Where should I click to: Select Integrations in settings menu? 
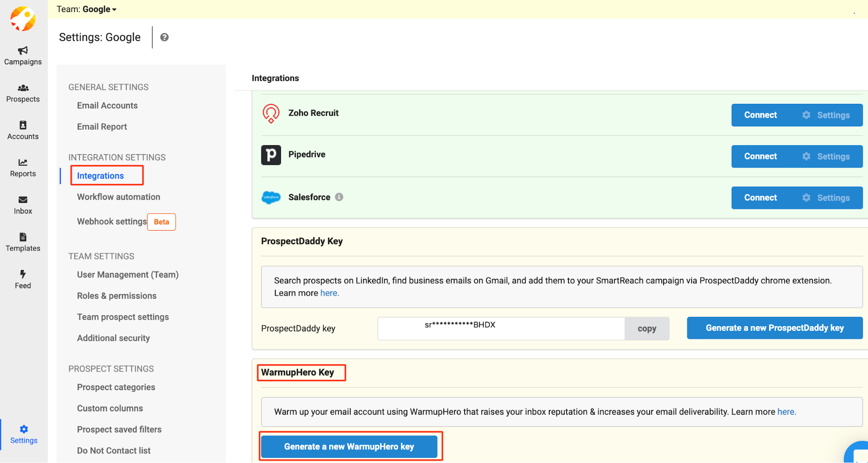point(100,176)
